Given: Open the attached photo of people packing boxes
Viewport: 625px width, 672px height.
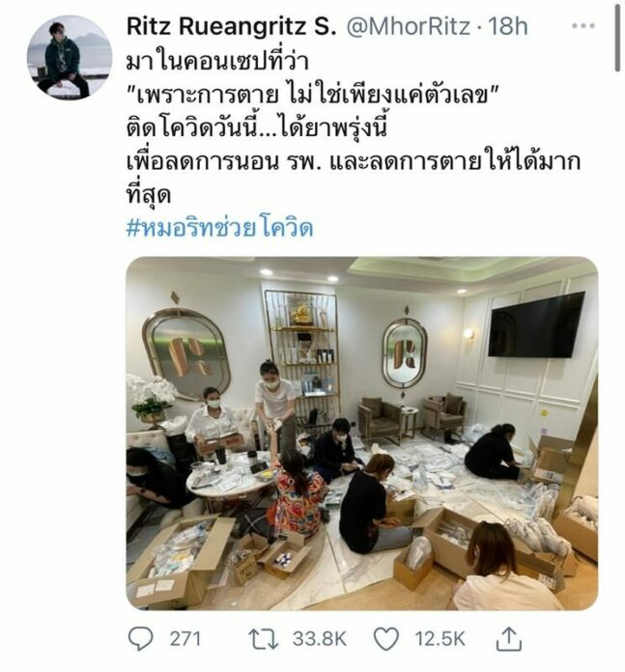Looking at the screenshot, I should point(362,434).
